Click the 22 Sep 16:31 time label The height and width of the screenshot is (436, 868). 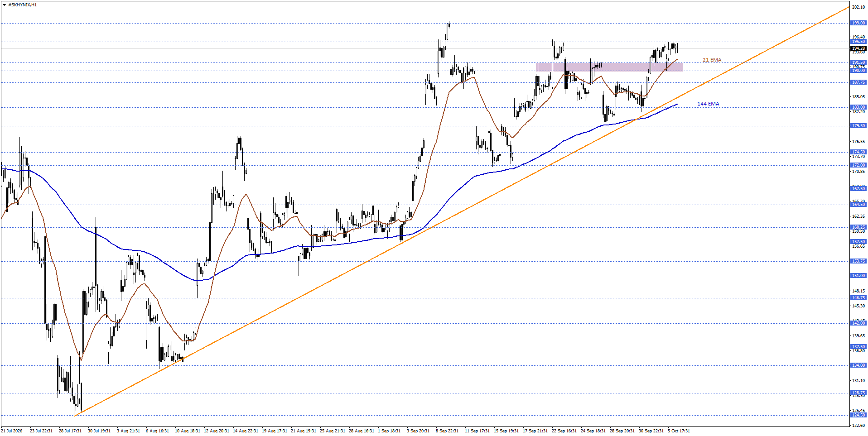(564, 431)
